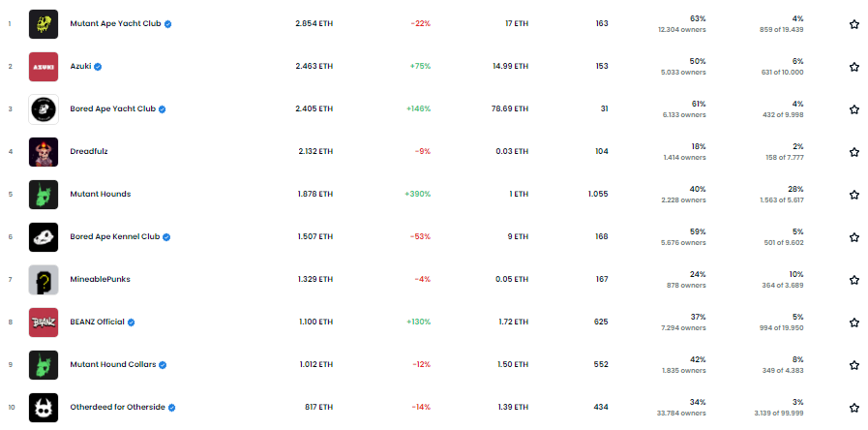
Task: Select the Bored Ape Yacht Club name
Action: (x=113, y=108)
